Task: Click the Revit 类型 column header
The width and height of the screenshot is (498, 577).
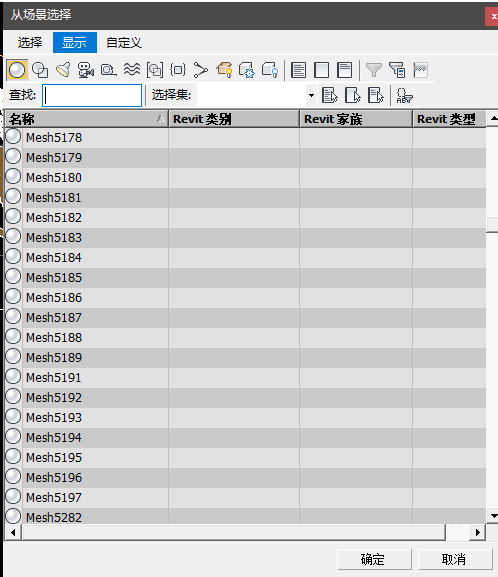Action: (449, 119)
